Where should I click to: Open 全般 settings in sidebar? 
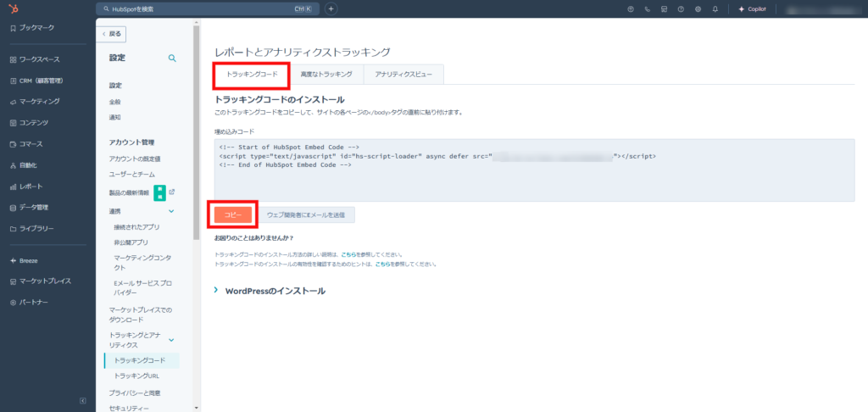(114, 102)
